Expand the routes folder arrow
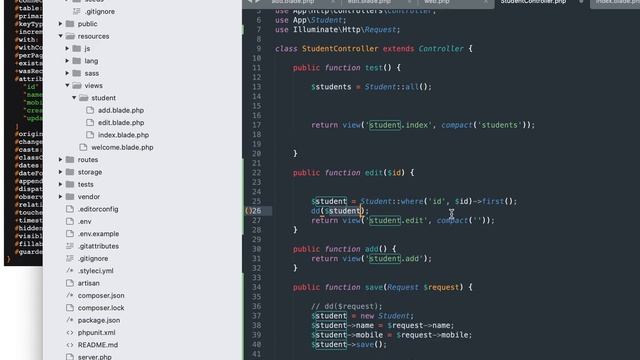Viewport: 640px width, 360px height. click(x=60, y=160)
